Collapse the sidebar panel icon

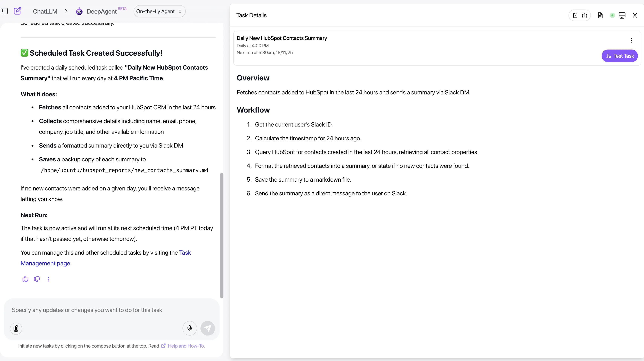[x=5, y=11]
